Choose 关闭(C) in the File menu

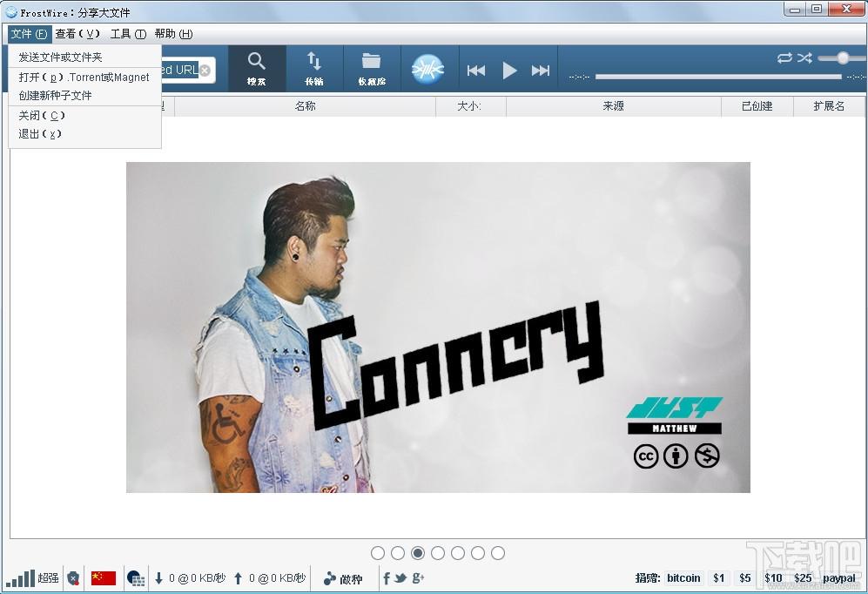click(x=84, y=115)
